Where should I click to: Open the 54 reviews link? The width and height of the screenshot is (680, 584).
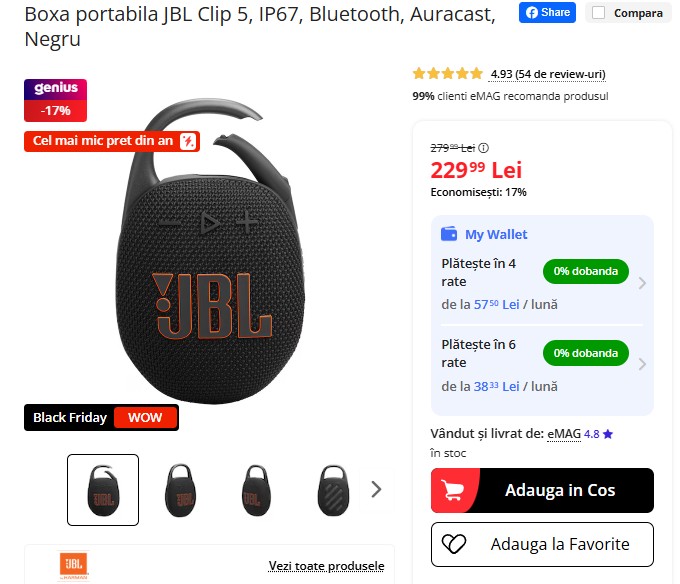coord(548,74)
